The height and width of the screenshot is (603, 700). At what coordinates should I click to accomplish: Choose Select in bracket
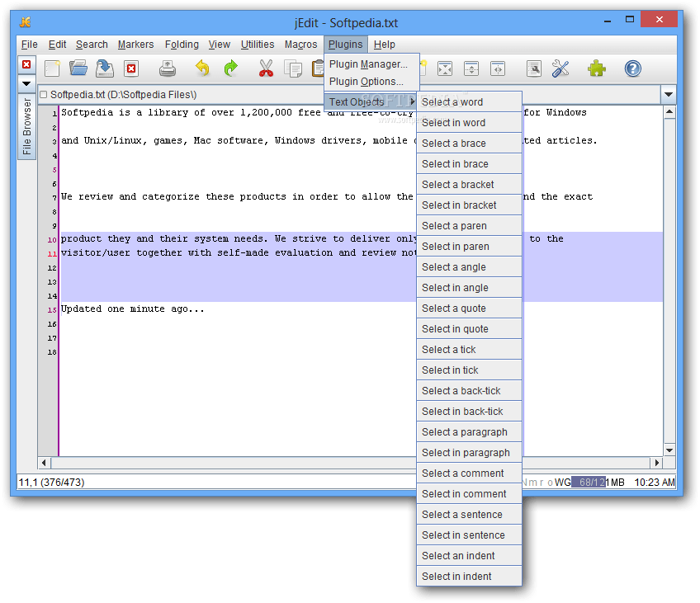tap(469, 205)
